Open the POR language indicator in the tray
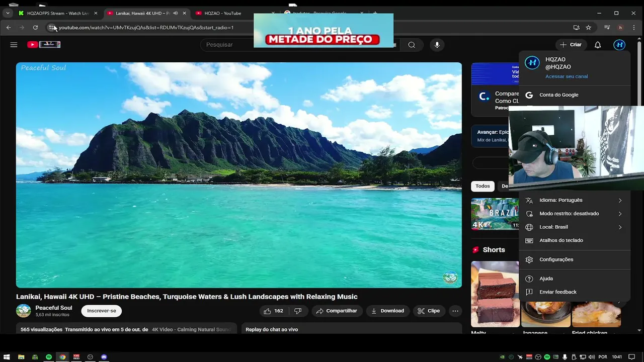The height and width of the screenshot is (362, 644). (603, 357)
